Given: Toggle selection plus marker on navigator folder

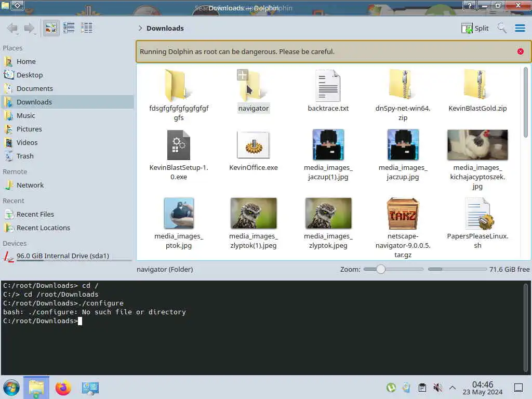Looking at the screenshot, I should coord(242,75).
